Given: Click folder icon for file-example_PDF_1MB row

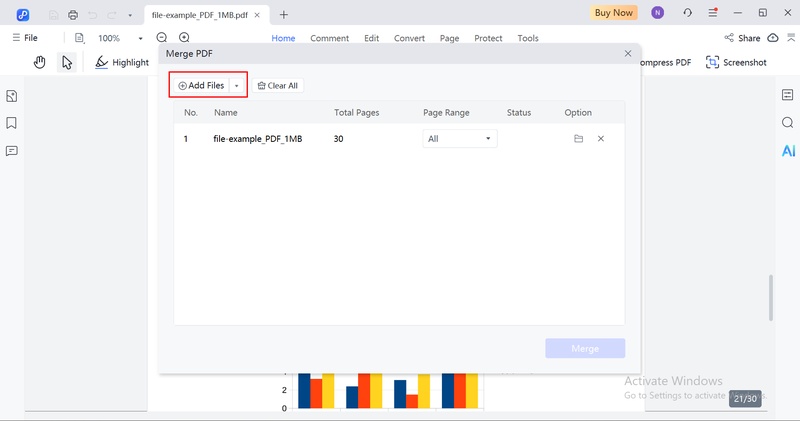Looking at the screenshot, I should pyautogui.click(x=578, y=139).
